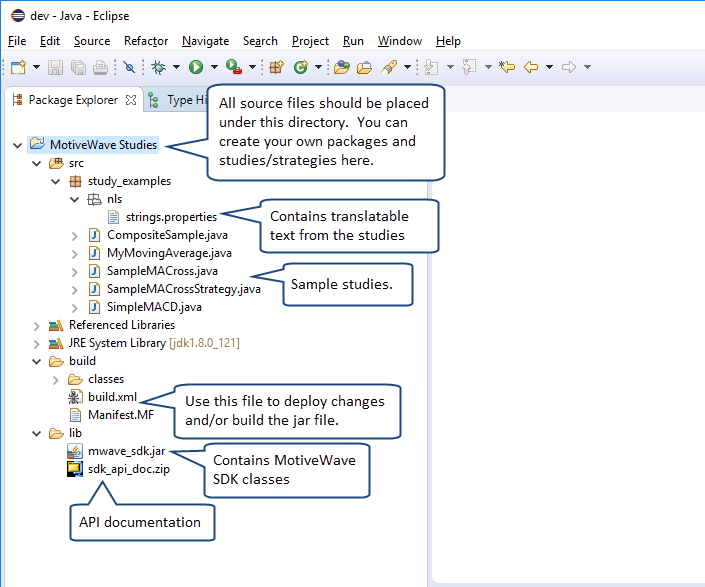Open the Navigate menu

pyautogui.click(x=205, y=41)
